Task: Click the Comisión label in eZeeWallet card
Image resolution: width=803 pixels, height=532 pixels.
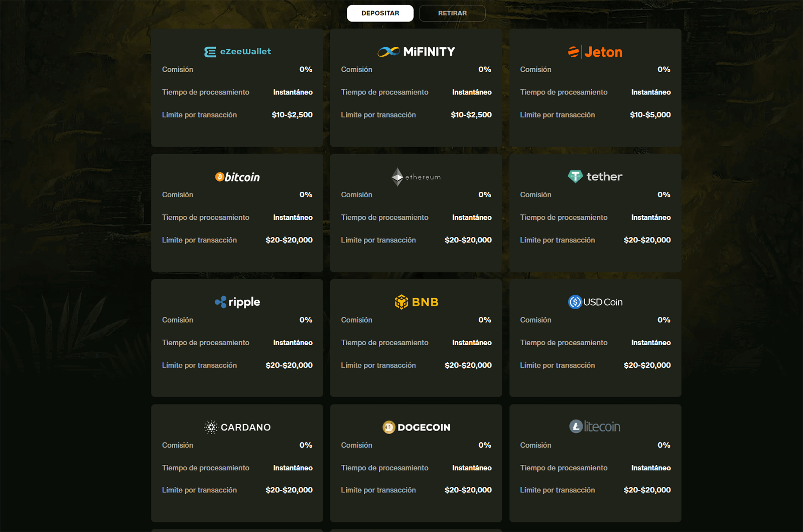Action: coord(178,69)
